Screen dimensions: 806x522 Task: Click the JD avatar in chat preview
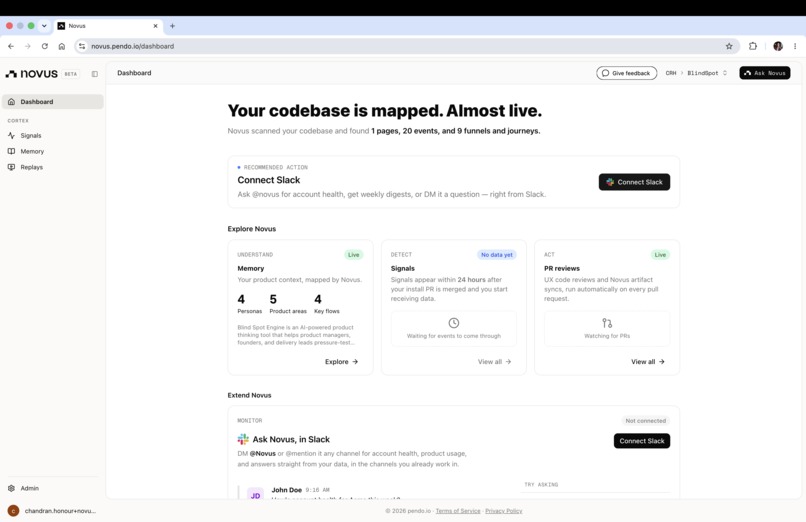pyautogui.click(x=255, y=493)
